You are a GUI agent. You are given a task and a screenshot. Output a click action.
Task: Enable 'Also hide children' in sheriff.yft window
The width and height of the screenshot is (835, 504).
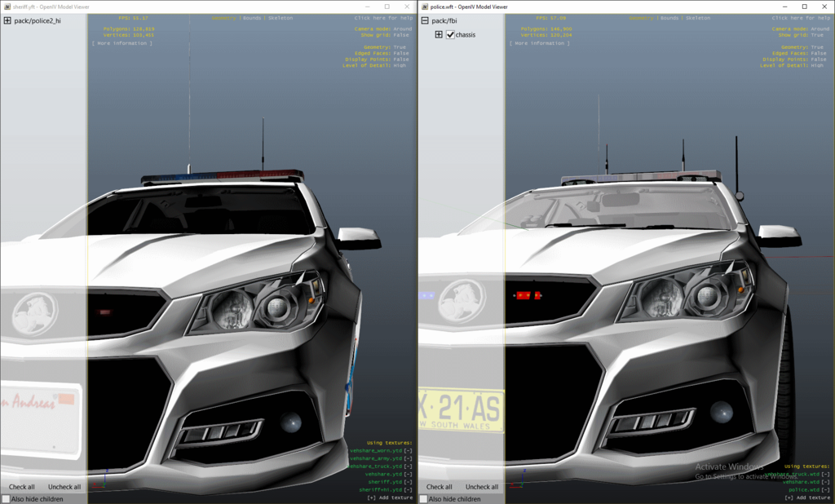7,498
